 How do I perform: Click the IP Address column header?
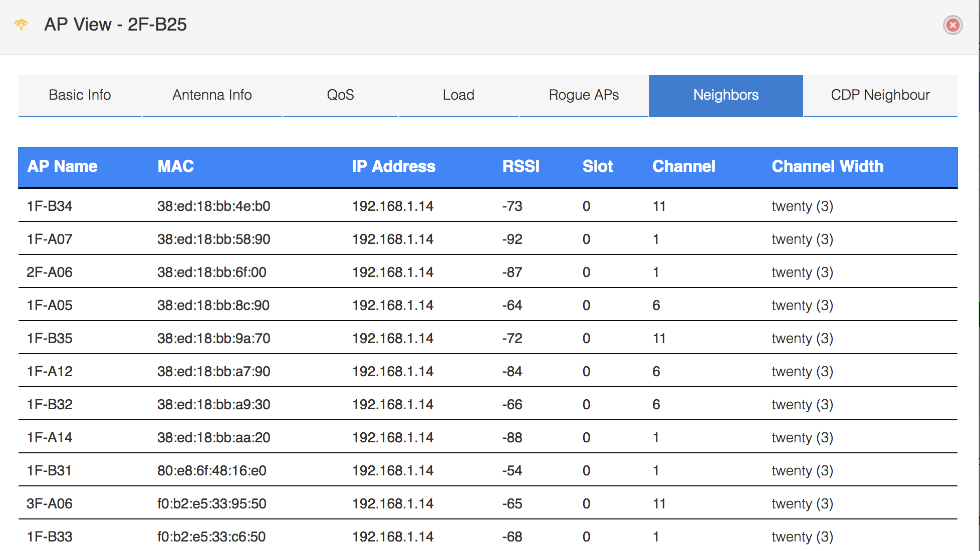[393, 166]
